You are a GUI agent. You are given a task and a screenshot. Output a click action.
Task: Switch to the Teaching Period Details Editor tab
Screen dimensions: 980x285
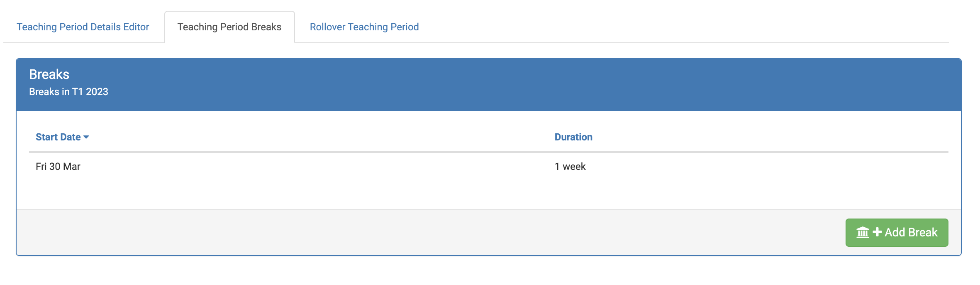(x=82, y=27)
